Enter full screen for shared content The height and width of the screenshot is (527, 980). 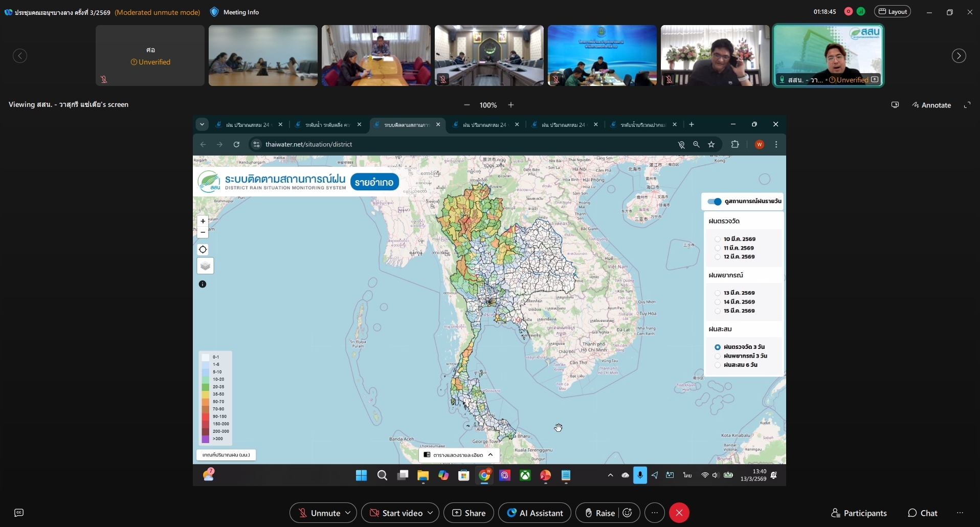click(967, 105)
